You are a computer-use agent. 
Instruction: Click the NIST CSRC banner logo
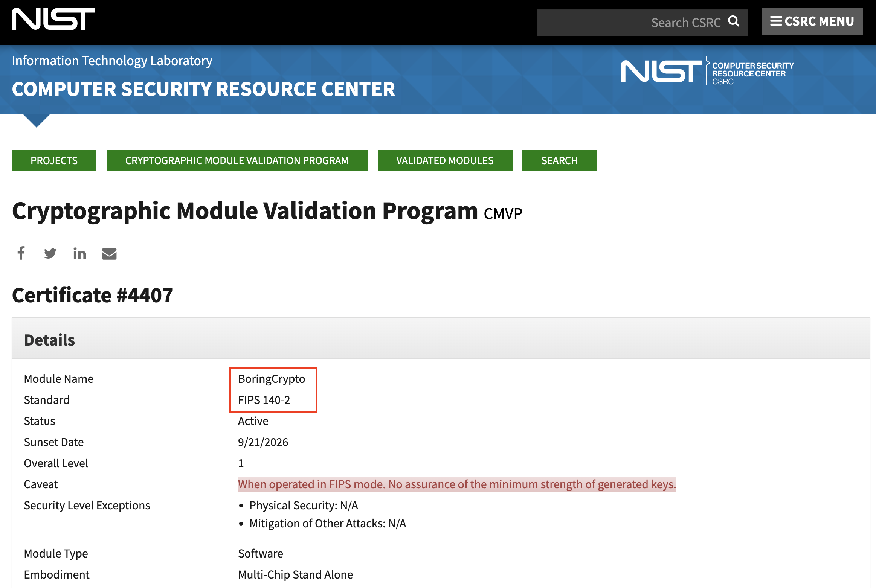pos(707,71)
